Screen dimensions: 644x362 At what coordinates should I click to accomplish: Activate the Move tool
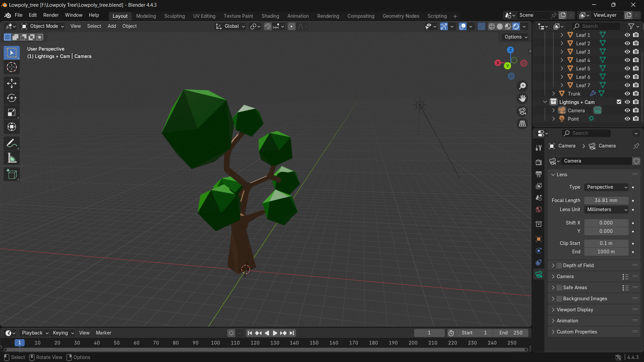pos(12,83)
